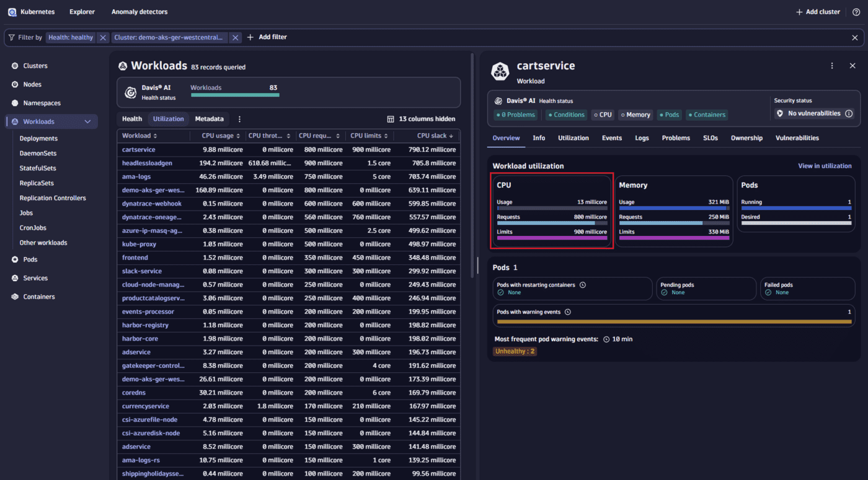Click the info icon on Pods with restarting containers
Viewport: 868px width, 480px height.
[x=582, y=285]
